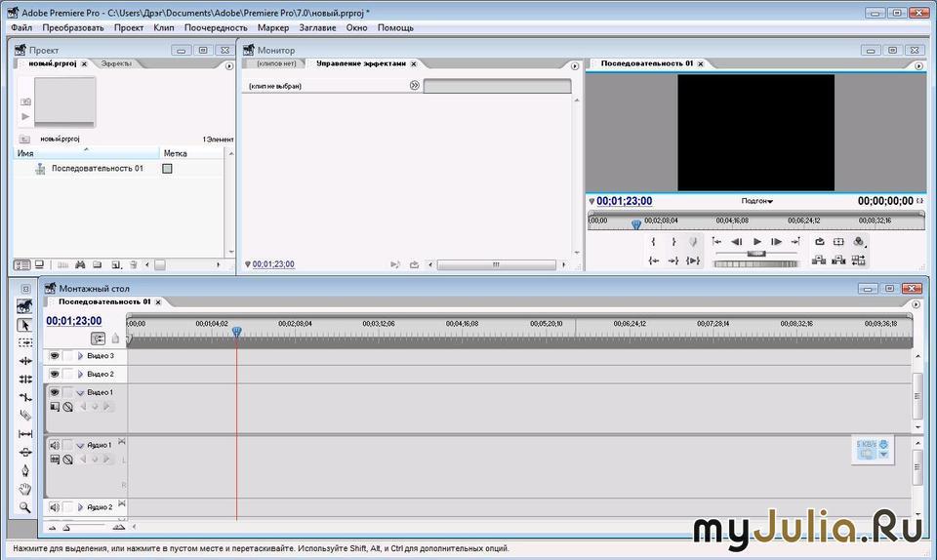This screenshot has height=560, width=937.
Task: Open Project panel flyout menu arrow
Action: point(228,66)
